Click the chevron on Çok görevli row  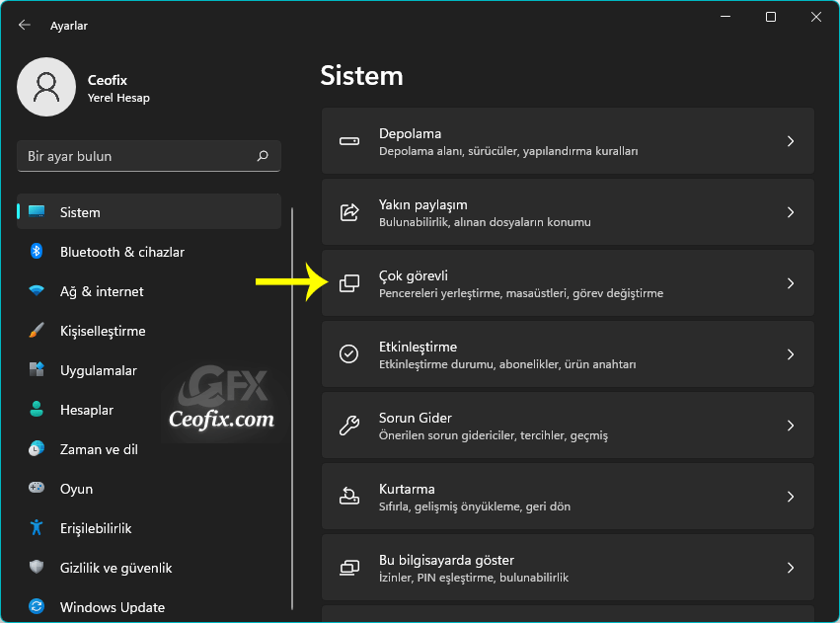791,283
